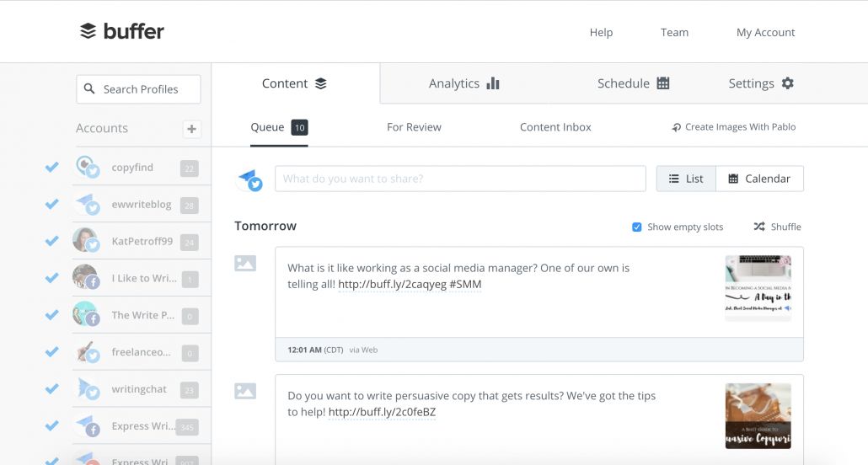
Task: Click the List view bullet icon
Action: click(673, 179)
